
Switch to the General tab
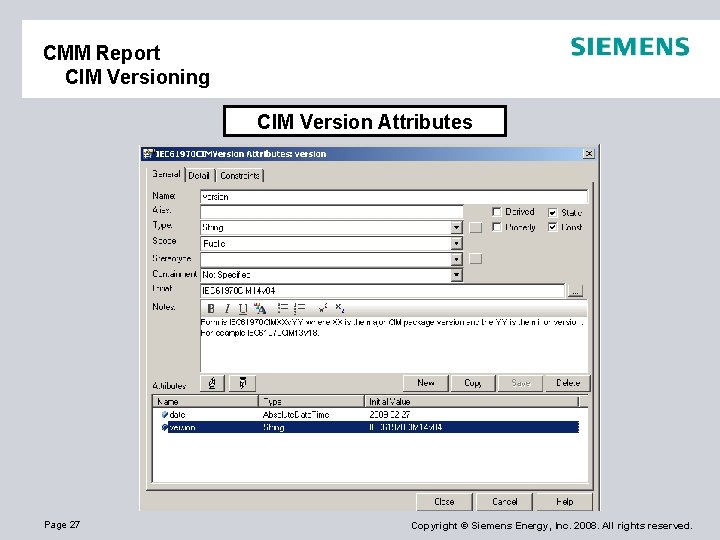point(166,174)
